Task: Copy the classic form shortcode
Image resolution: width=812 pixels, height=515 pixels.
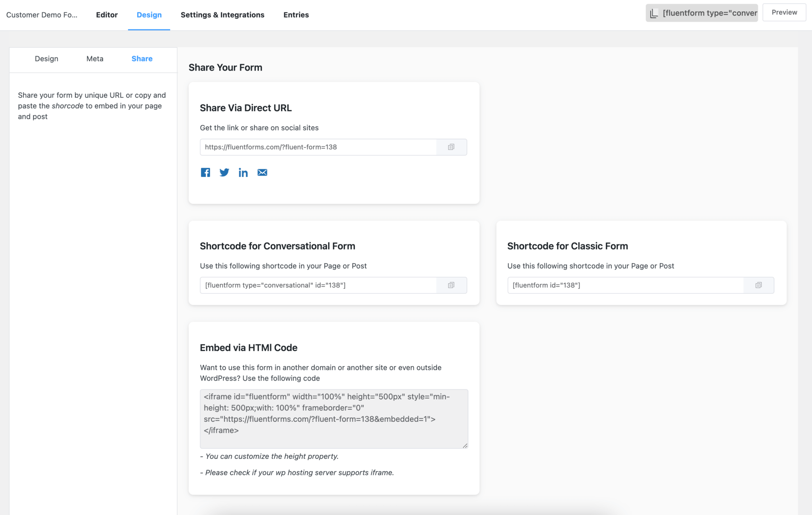Action: pyautogui.click(x=758, y=285)
